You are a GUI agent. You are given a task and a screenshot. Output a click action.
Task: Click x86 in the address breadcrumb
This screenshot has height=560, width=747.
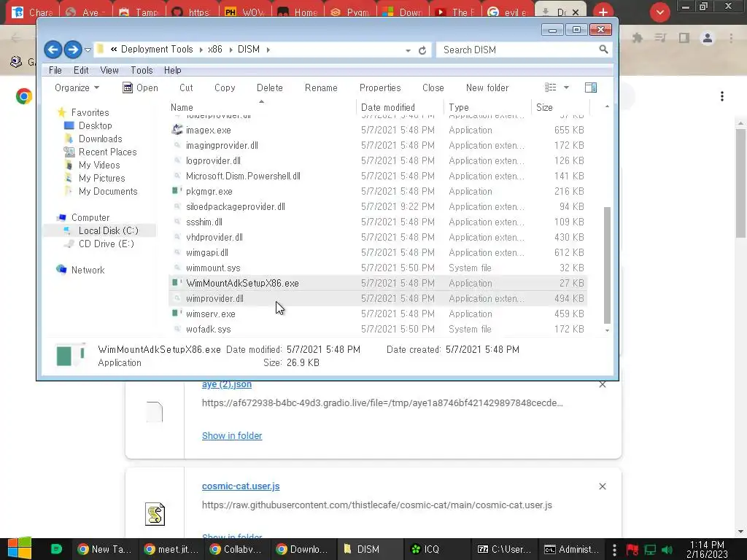point(215,50)
